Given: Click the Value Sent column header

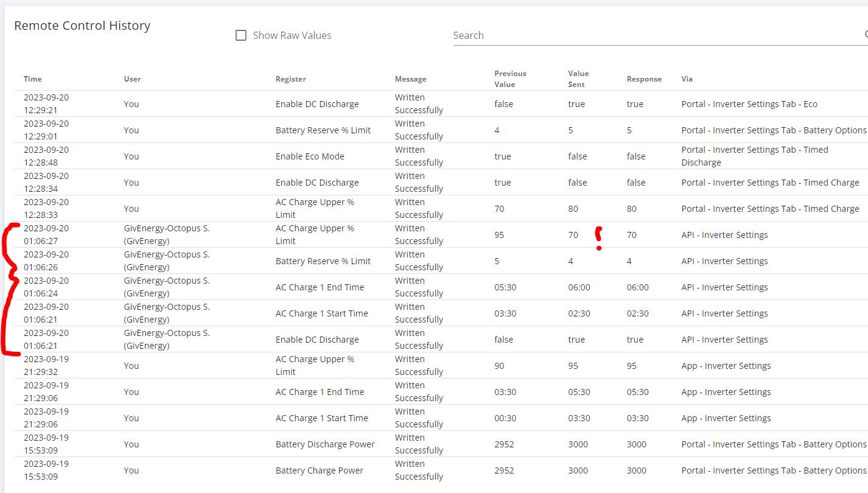Looking at the screenshot, I should [579, 79].
